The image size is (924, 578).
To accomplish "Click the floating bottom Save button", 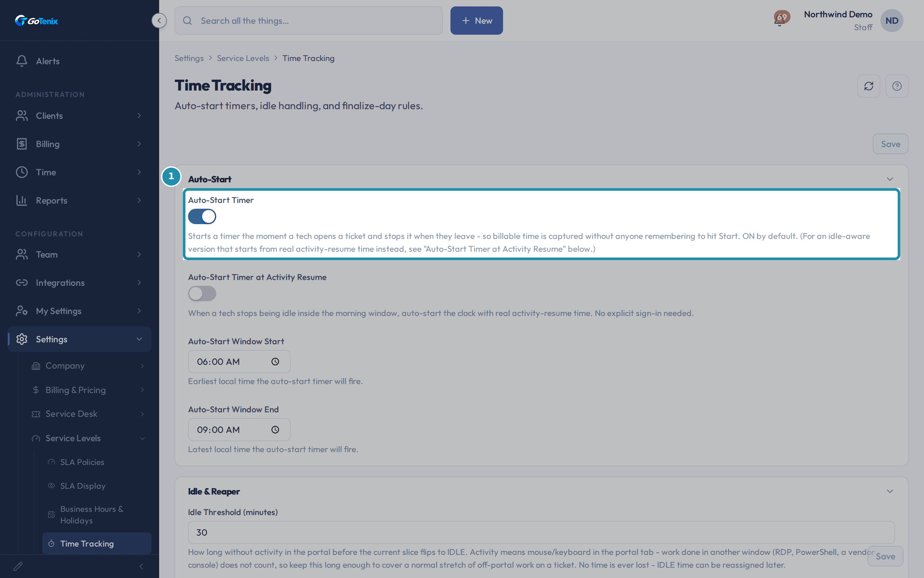I will pyautogui.click(x=885, y=556).
